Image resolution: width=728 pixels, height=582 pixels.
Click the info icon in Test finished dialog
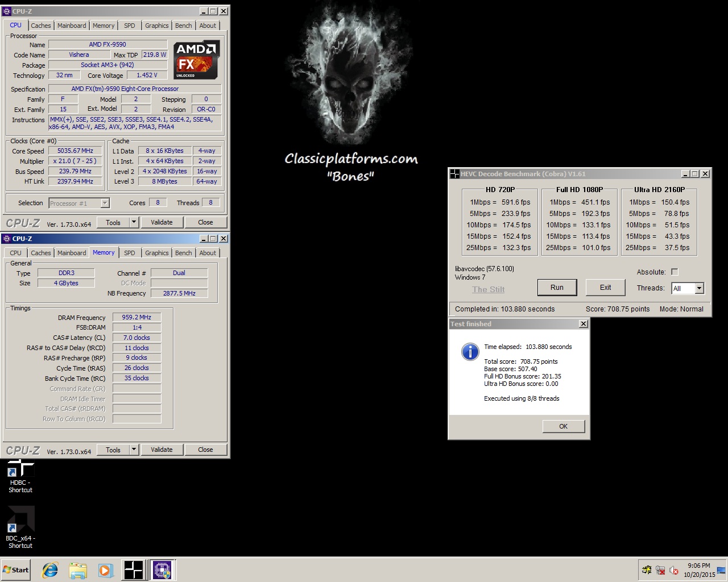470,351
